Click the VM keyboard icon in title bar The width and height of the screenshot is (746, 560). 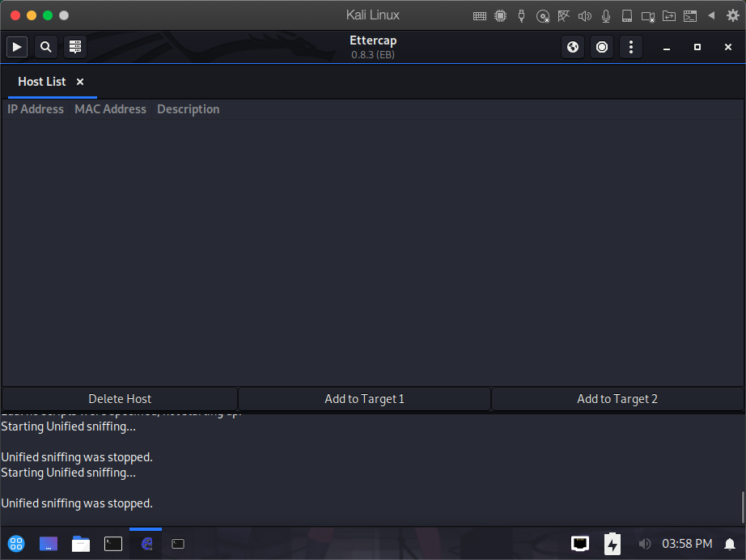[x=480, y=15]
